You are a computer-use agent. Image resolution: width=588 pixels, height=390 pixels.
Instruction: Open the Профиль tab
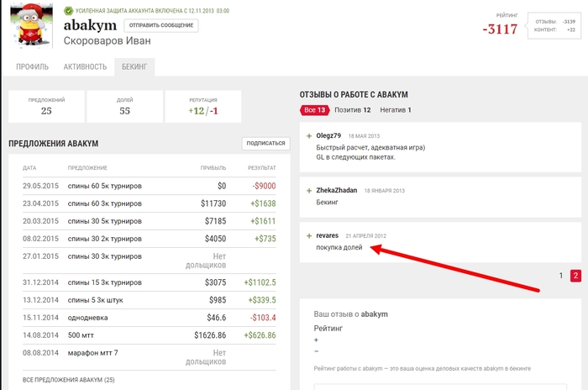point(32,66)
